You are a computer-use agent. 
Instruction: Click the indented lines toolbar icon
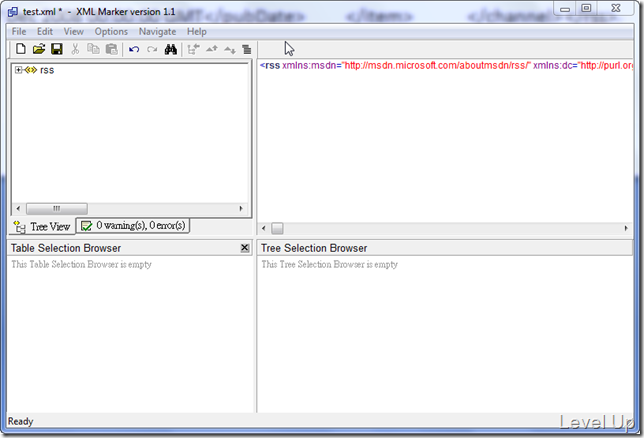(246, 50)
